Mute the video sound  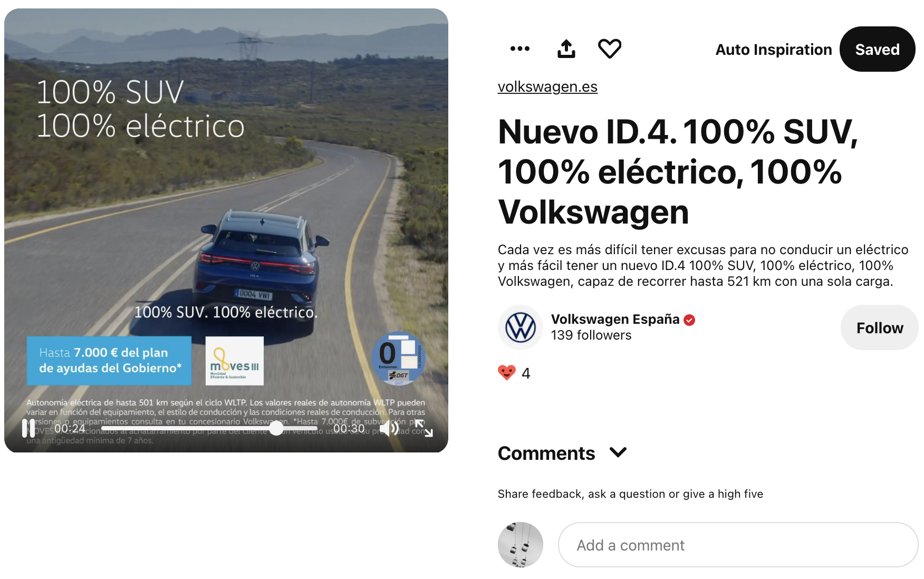click(389, 428)
